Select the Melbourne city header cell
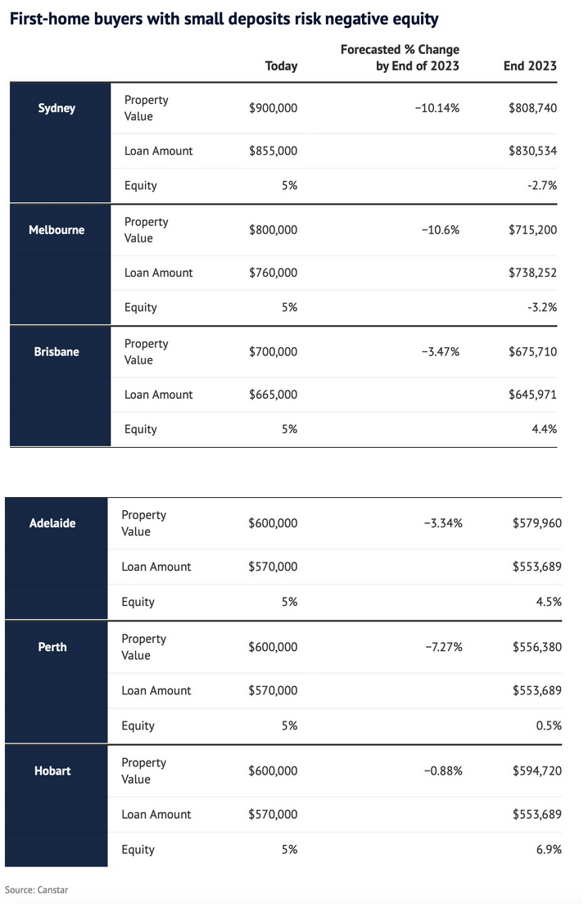The image size is (588, 904). tap(60, 264)
